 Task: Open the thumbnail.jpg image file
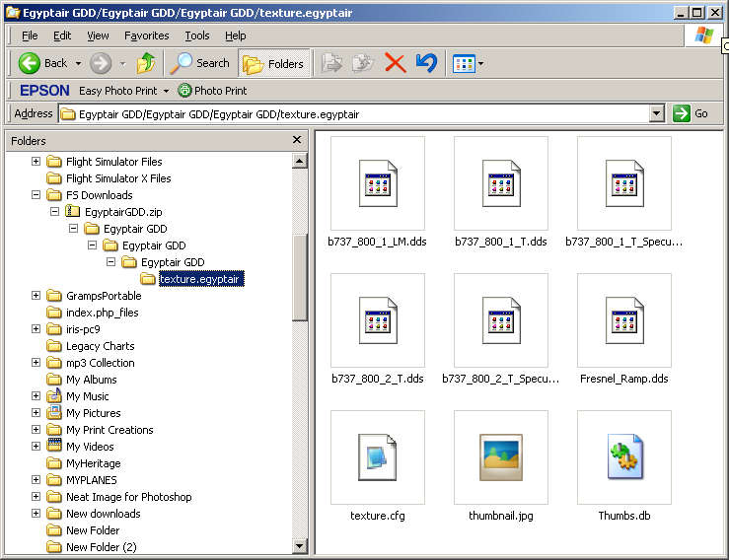click(500, 457)
